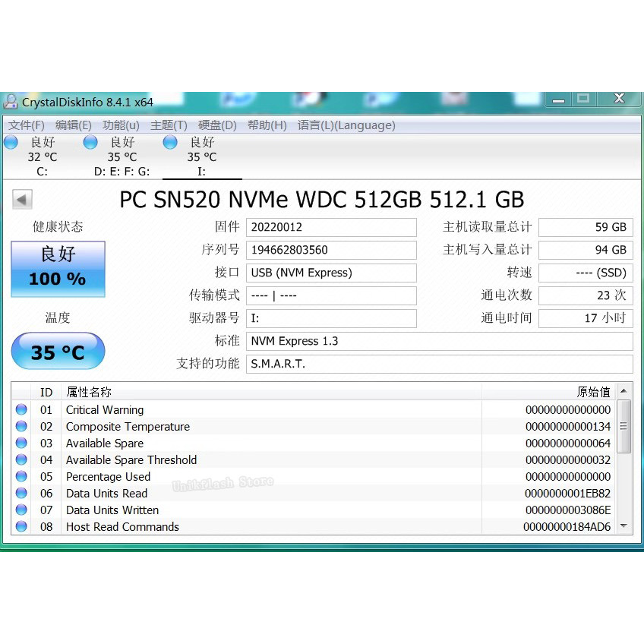This screenshot has height=644, width=644.
Task: Select the Data Units Read attribute name
Action: (106, 494)
